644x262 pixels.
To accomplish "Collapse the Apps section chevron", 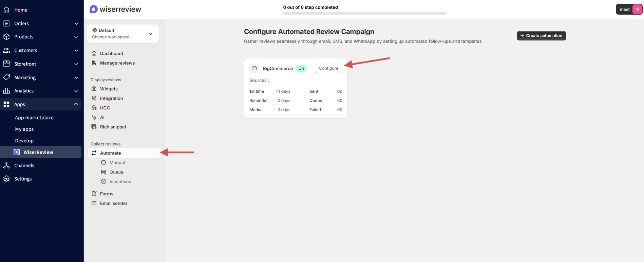I will coord(76,104).
